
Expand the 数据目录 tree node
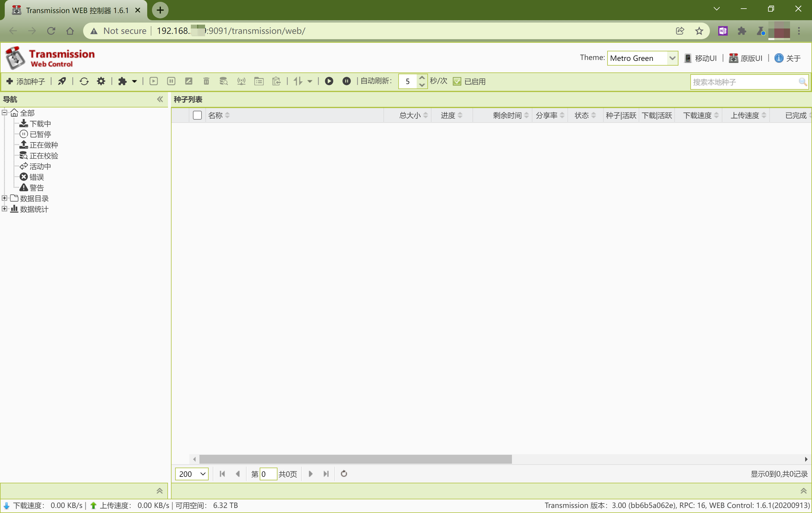pyautogui.click(x=4, y=198)
